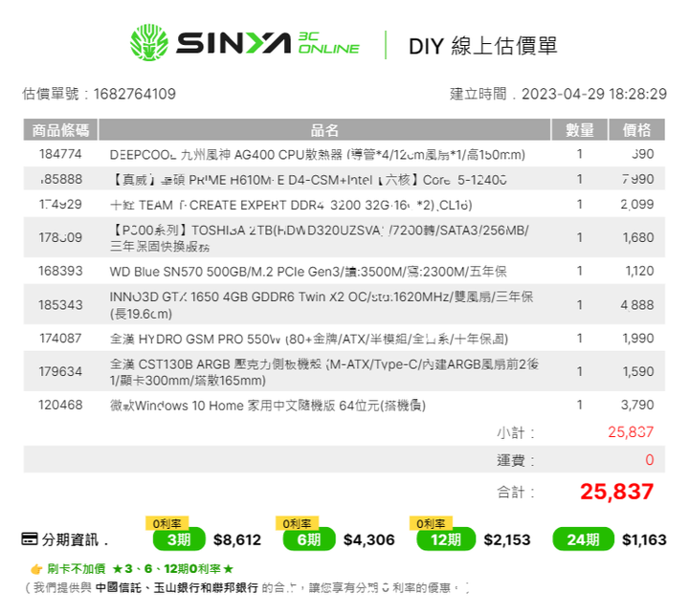Click the 1,120 price cell
This screenshot has width=689, height=616.
click(640, 271)
